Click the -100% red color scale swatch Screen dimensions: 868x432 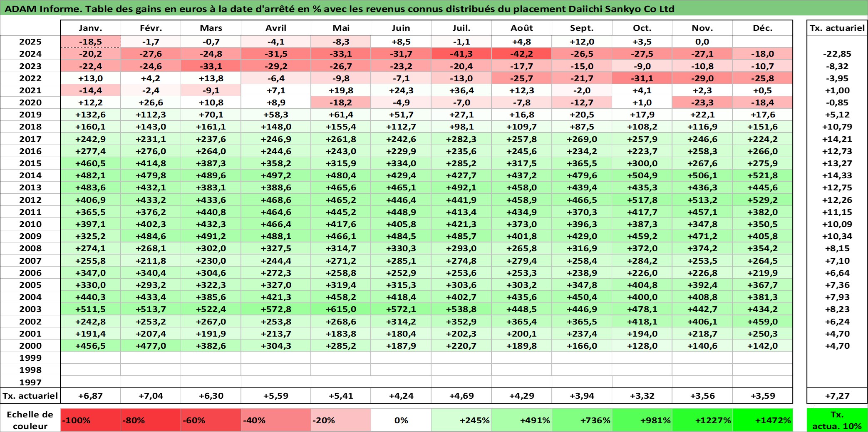point(91,420)
